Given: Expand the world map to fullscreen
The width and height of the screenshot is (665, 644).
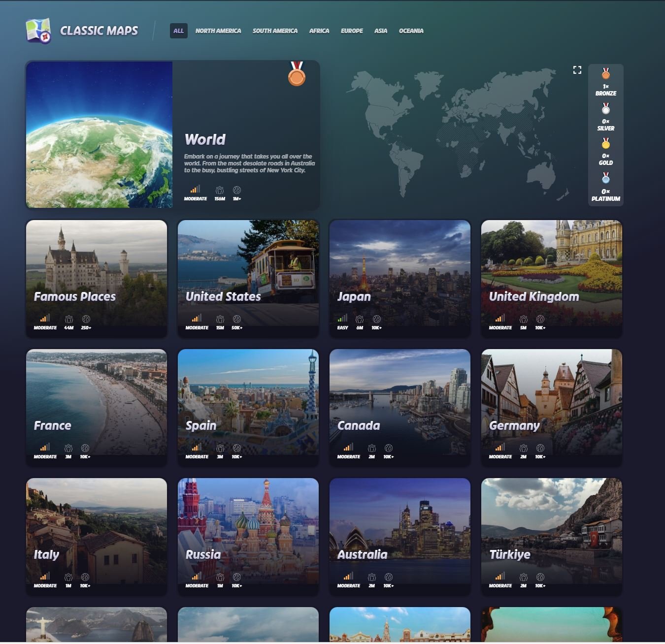Looking at the screenshot, I should click(x=577, y=70).
